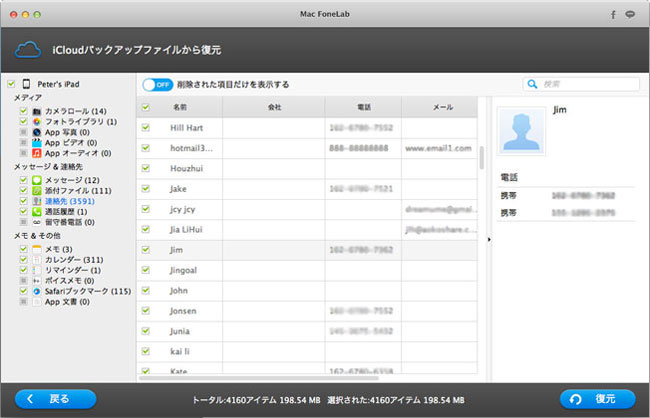Open Safariブックマーク (115) bookmarks

click(x=87, y=291)
